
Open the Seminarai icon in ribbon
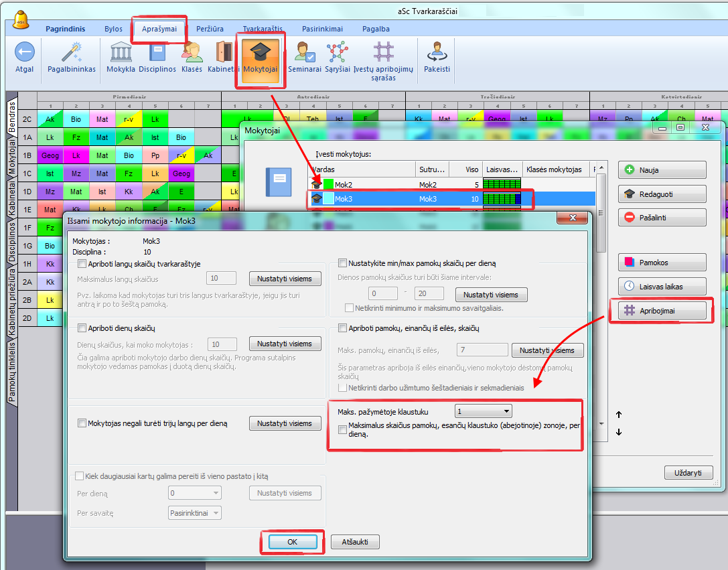(x=305, y=52)
